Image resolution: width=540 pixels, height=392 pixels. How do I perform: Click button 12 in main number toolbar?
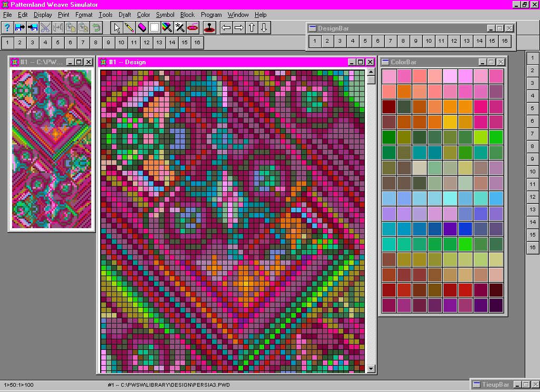[x=147, y=43]
